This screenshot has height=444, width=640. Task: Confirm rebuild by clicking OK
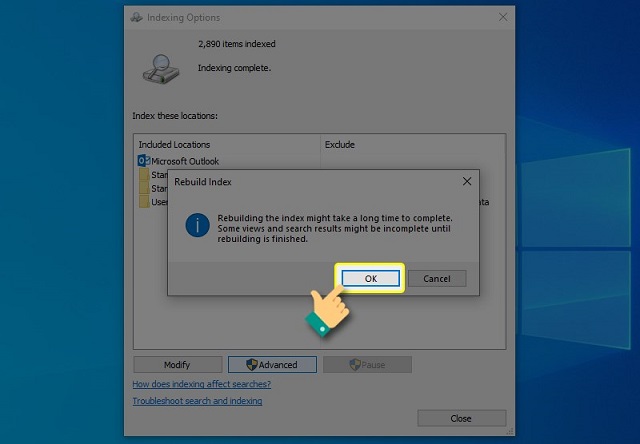point(371,278)
